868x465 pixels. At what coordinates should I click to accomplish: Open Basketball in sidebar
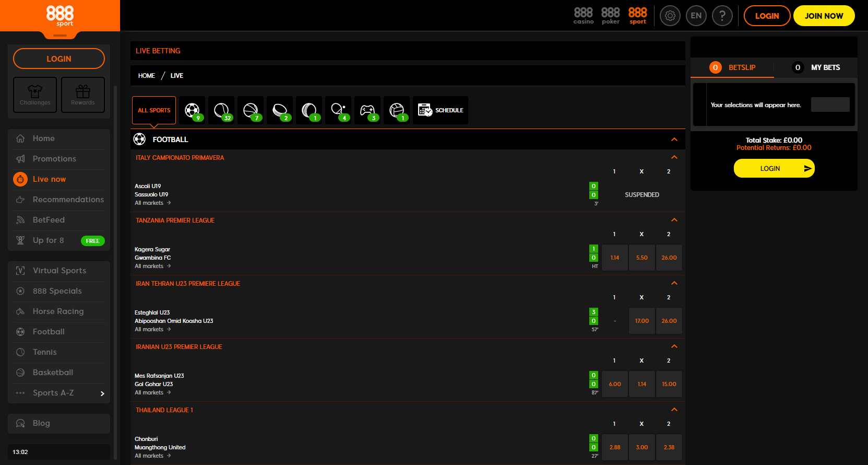[x=59, y=373]
